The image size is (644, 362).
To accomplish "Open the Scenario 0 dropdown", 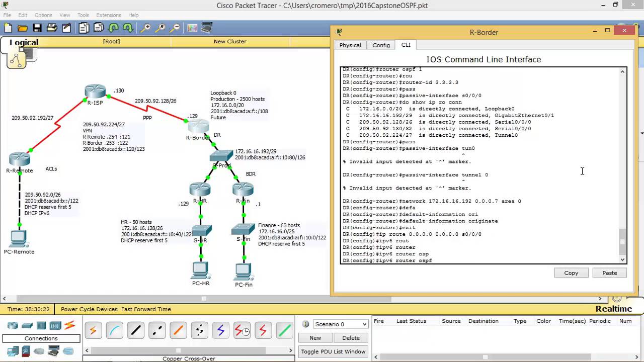I will pos(341,324).
